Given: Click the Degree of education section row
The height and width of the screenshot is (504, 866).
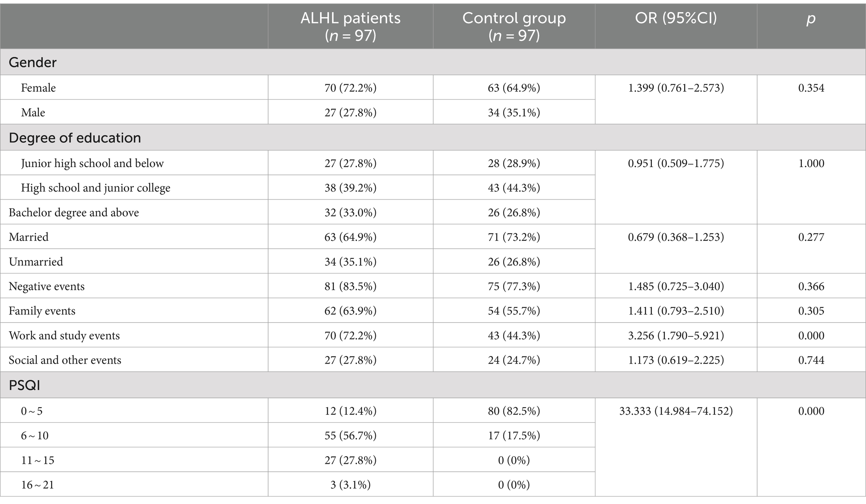Looking at the screenshot, I should tap(433, 138).
